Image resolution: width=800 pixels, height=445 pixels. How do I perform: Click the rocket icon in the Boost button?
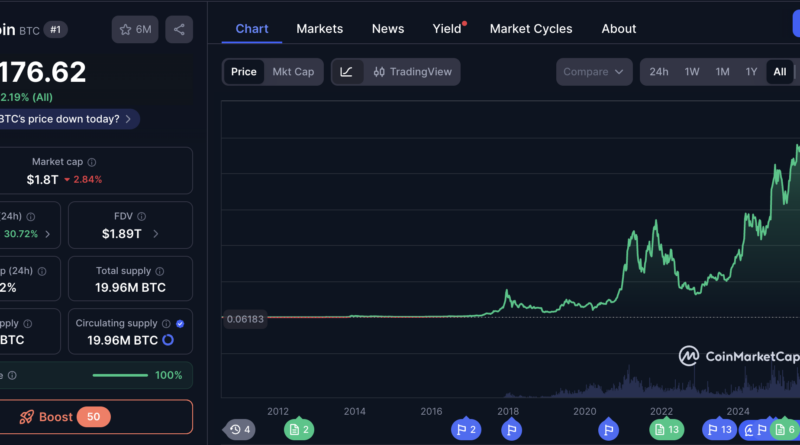click(27, 417)
